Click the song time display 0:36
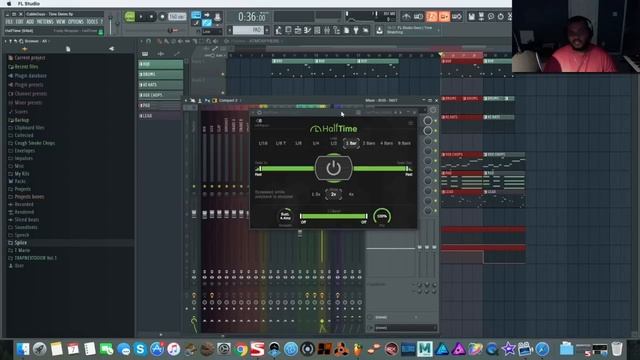 pyautogui.click(x=252, y=17)
